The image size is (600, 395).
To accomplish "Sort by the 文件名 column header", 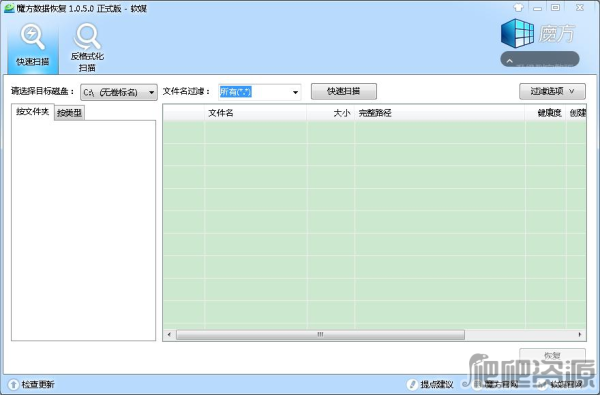I will point(255,113).
